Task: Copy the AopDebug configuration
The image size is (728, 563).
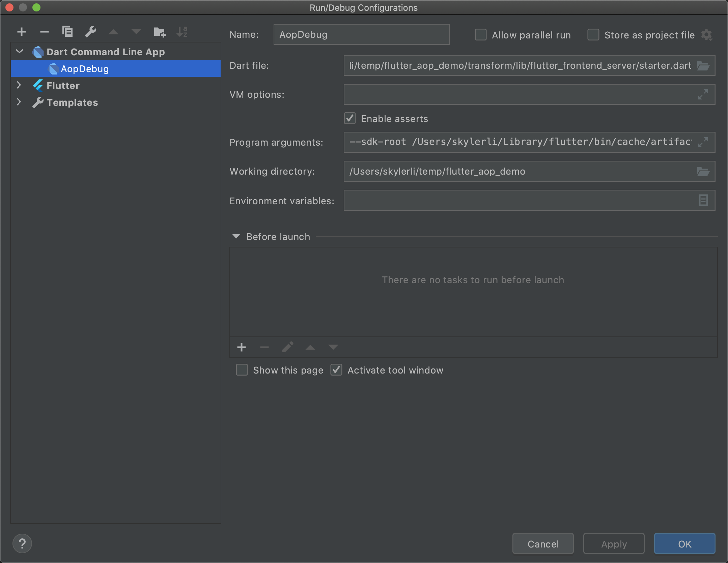Action: coord(67,31)
